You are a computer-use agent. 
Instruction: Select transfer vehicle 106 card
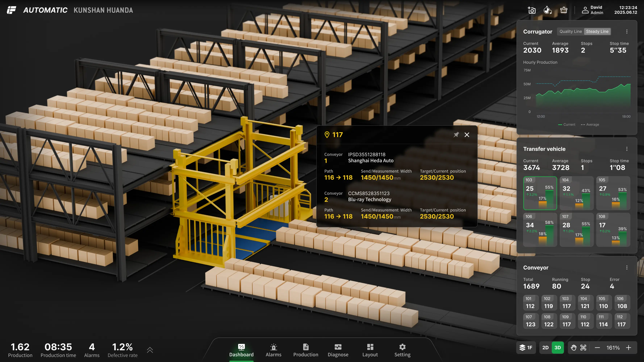pyautogui.click(x=540, y=229)
